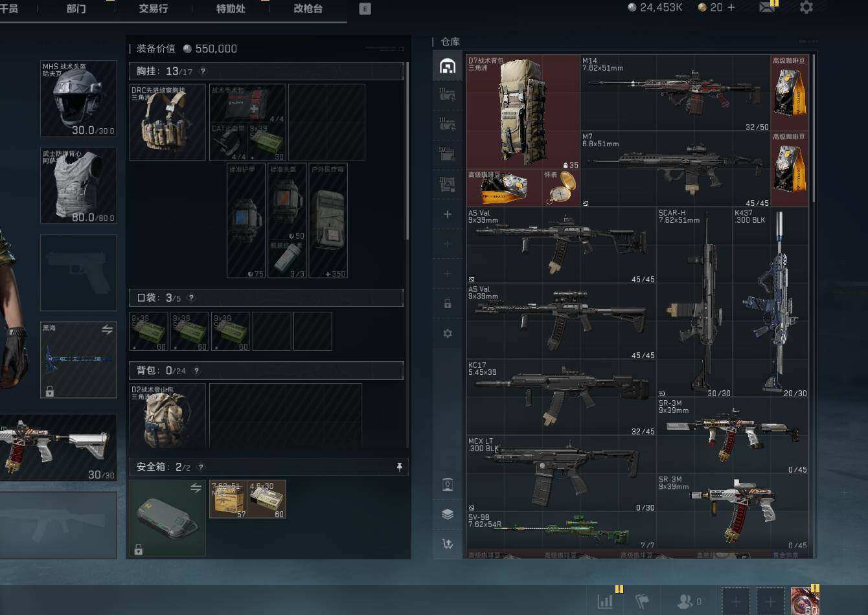The height and width of the screenshot is (615, 868).
Task: Click the plus beside the 20 currency
Action: coord(731,7)
